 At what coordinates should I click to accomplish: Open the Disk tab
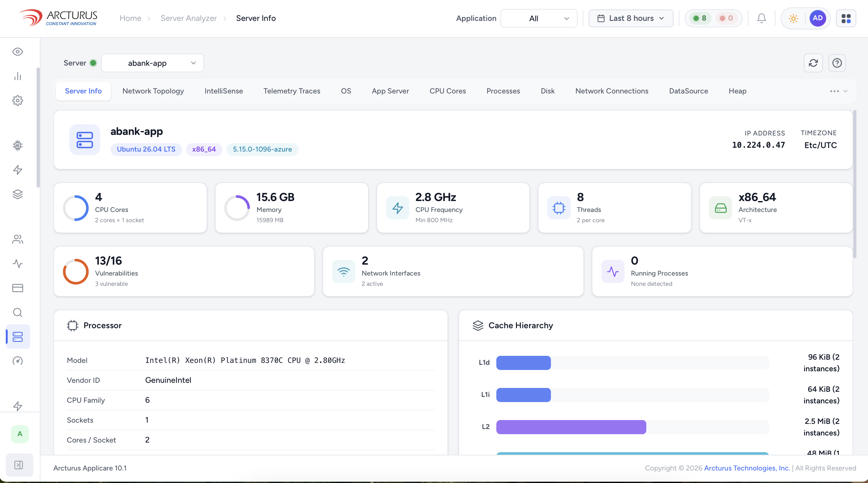click(x=547, y=91)
